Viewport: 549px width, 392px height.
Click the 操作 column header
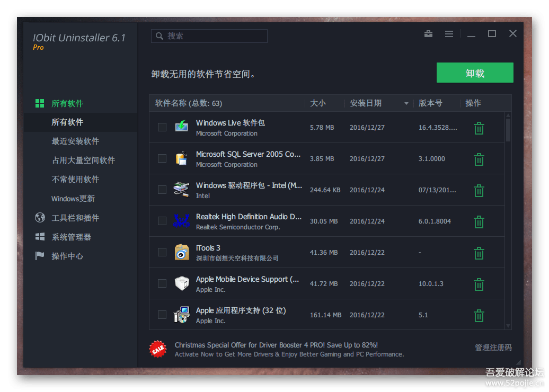coord(473,103)
